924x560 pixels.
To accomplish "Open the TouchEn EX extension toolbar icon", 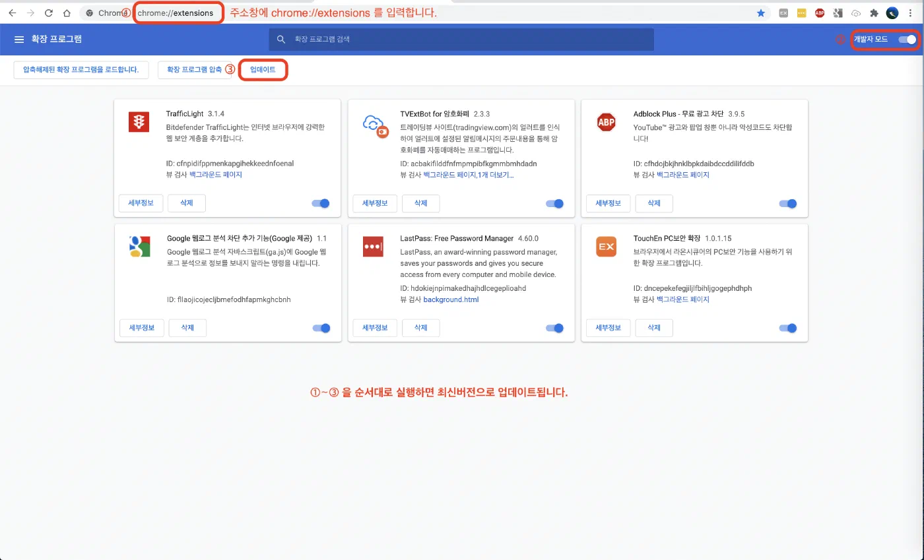I will tap(783, 13).
